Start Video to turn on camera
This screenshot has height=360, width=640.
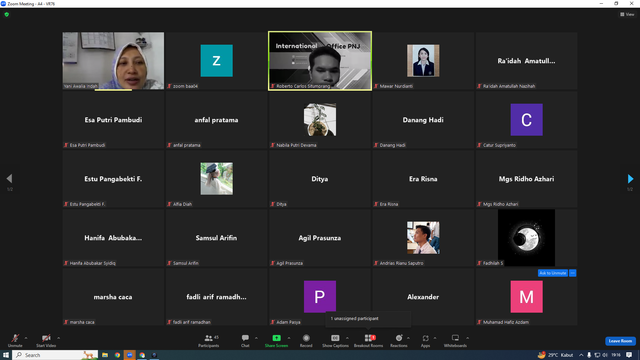tap(46, 340)
